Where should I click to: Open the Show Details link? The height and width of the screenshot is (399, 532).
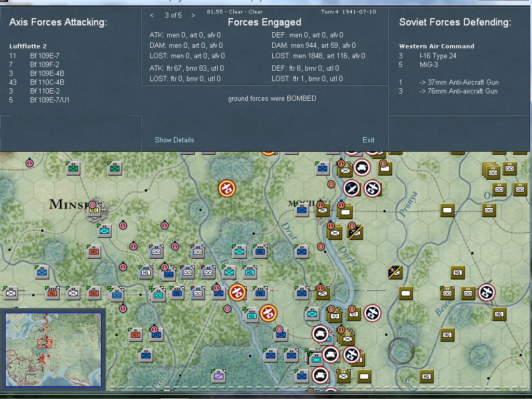[174, 140]
